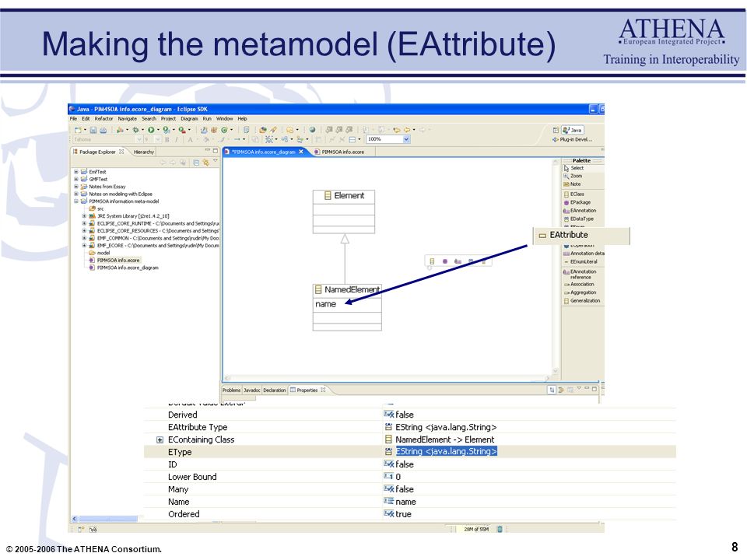The width and height of the screenshot is (747, 560).
Task: Click the Save toolbar icon
Action: (x=93, y=130)
